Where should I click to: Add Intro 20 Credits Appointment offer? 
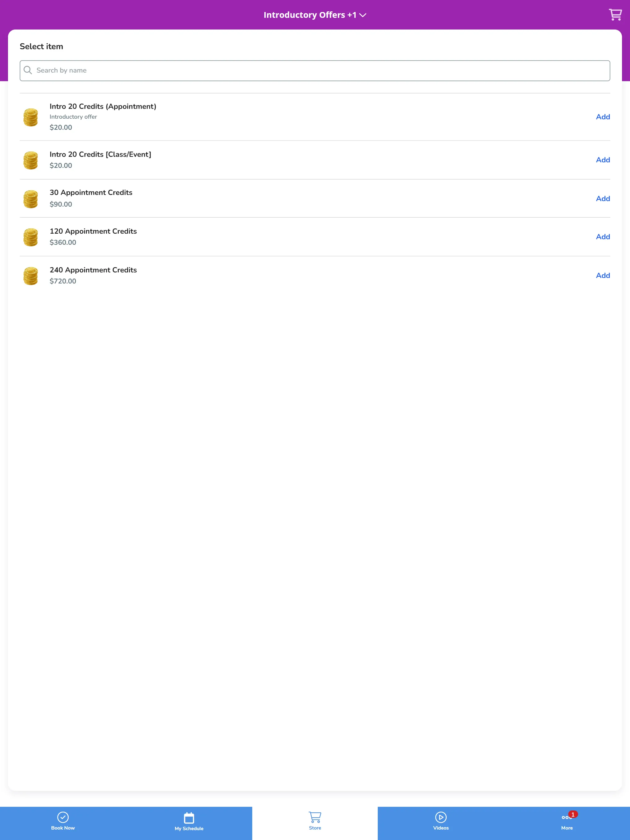602,117
